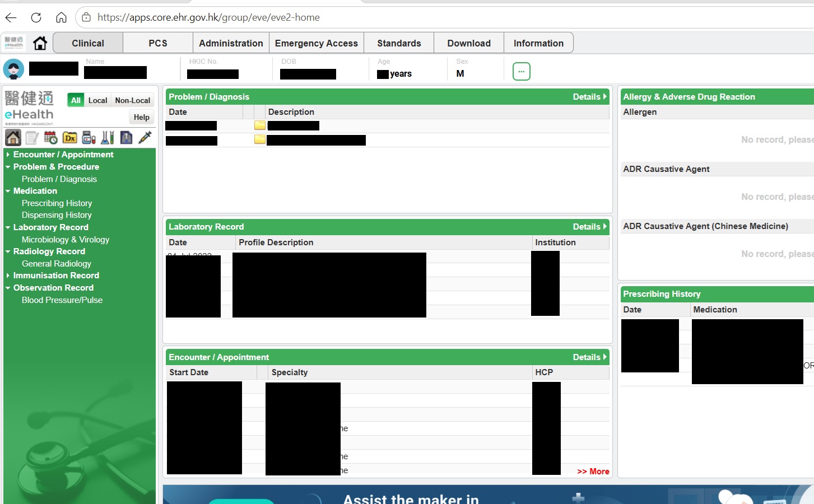The height and width of the screenshot is (504, 814).
Task: Open the Administration tab
Action: pos(231,43)
